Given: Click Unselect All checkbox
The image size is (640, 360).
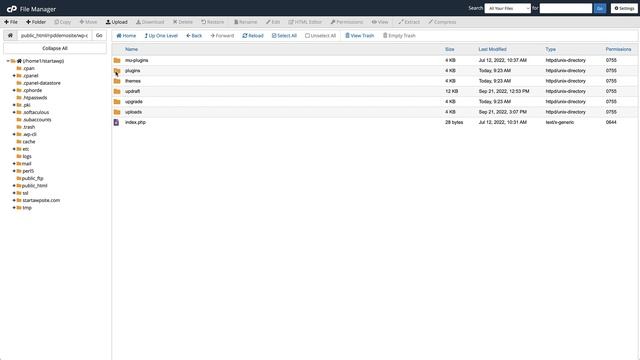Looking at the screenshot, I should click(320, 36).
